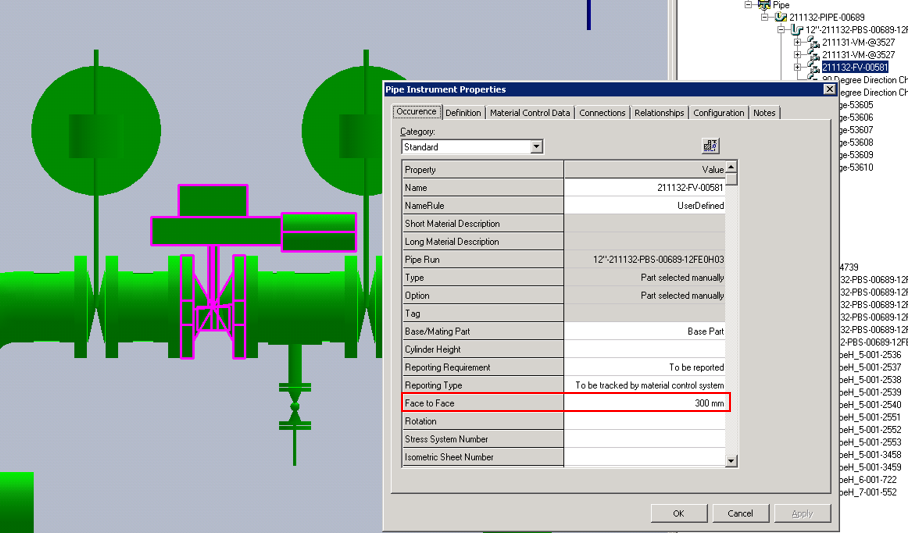Click the 211132-PIPE-00689 pipeline icon
This screenshot has height=533, width=922.
pyautogui.click(x=781, y=17)
